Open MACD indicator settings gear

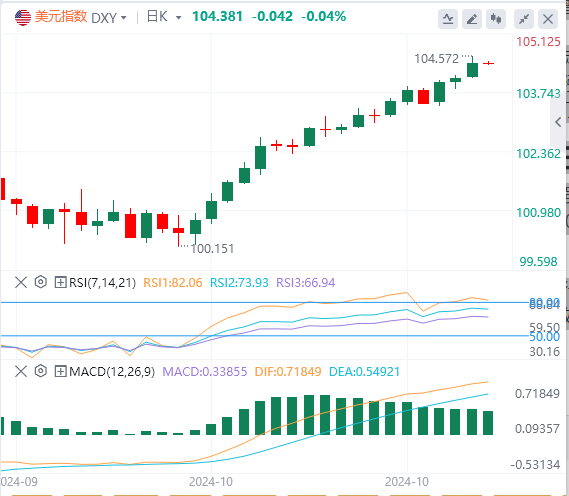[41, 371]
